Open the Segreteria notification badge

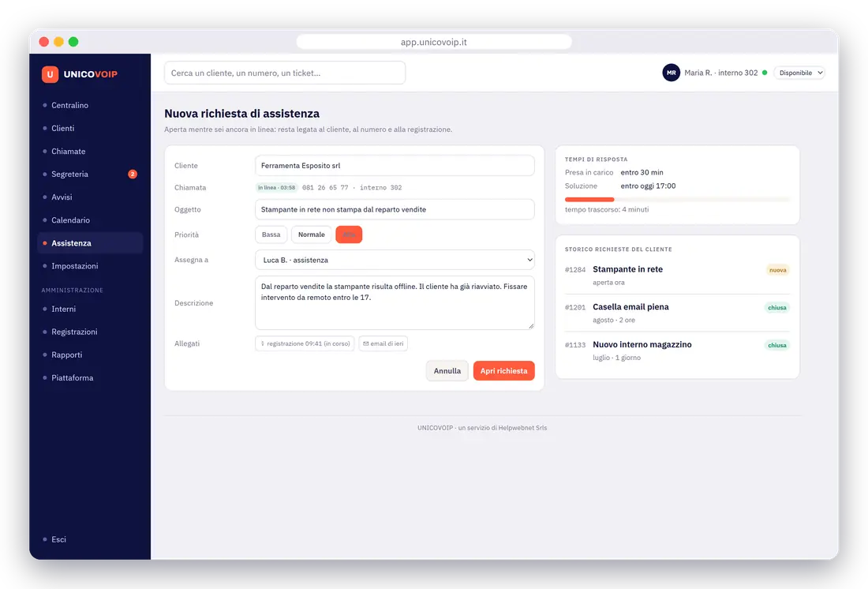click(x=133, y=174)
